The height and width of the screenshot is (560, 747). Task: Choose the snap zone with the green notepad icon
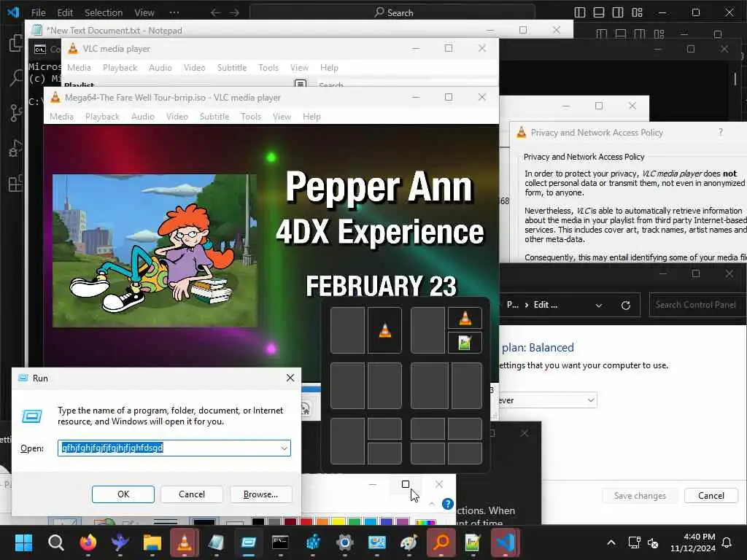465,343
